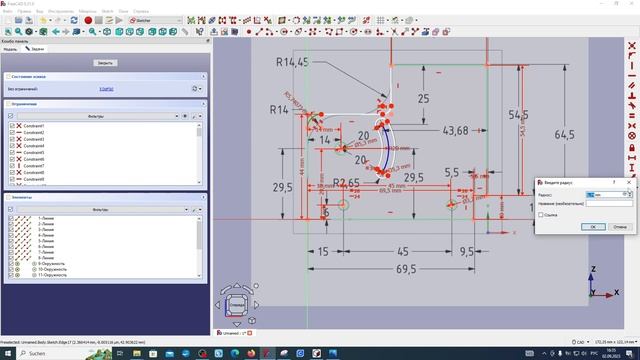Click the Undo arrow icon

click(x=43, y=20)
